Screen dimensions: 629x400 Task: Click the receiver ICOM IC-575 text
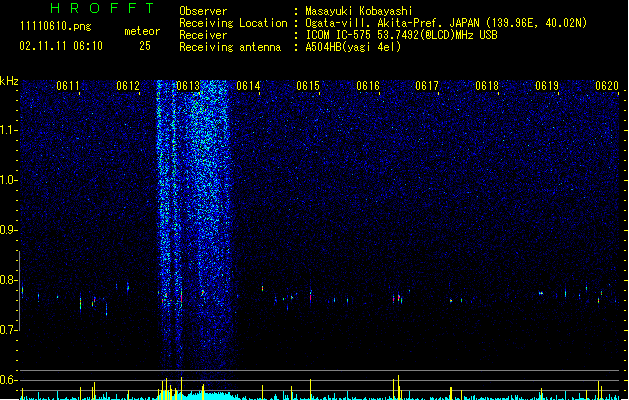pyautogui.click(x=402, y=35)
